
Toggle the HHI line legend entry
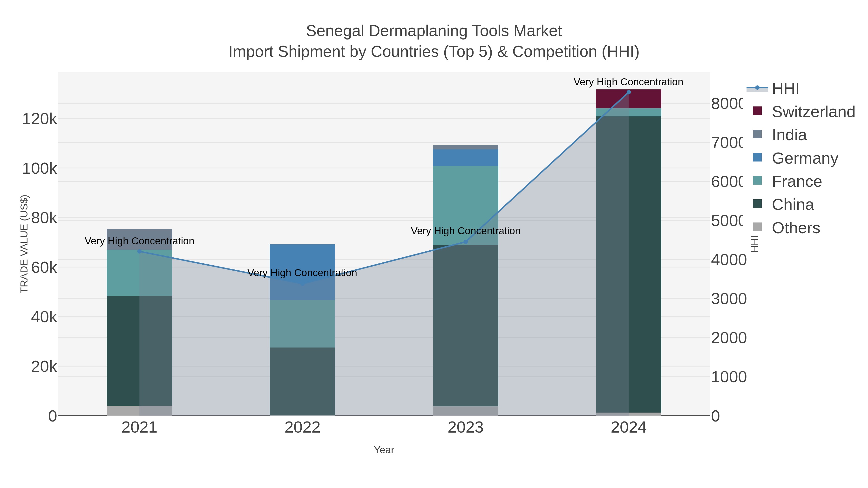pyautogui.click(x=773, y=88)
